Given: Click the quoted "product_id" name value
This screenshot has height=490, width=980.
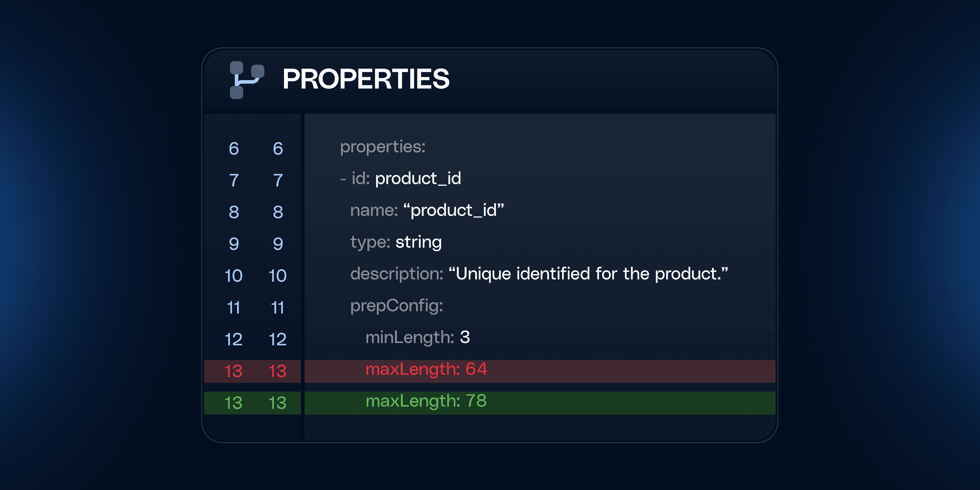Looking at the screenshot, I should tap(454, 210).
